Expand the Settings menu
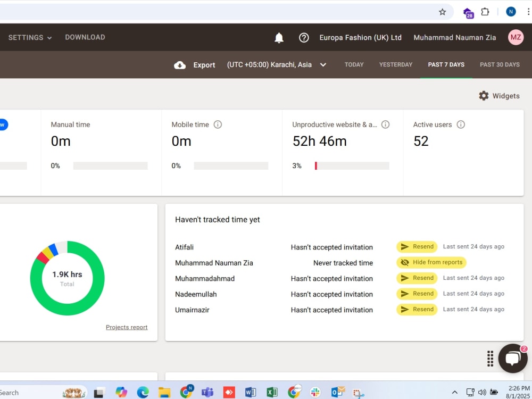This screenshot has width=532, height=399. (x=30, y=37)
